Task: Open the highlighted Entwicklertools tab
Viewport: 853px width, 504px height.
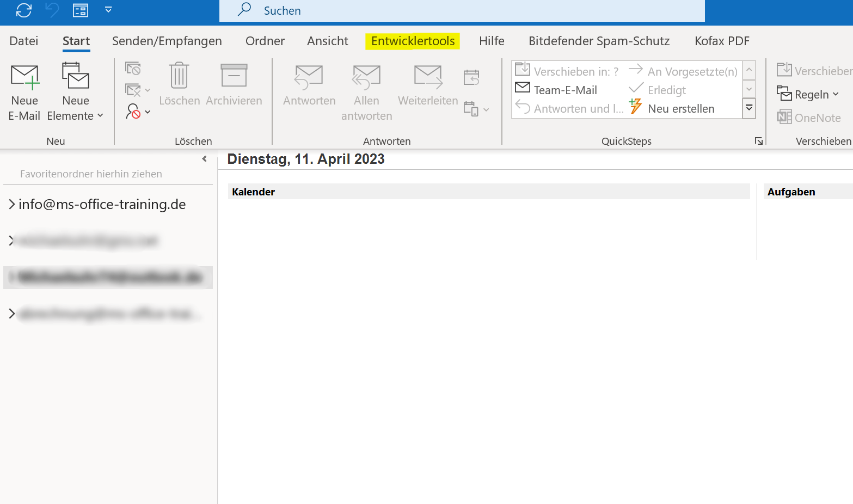Action: [x=413, y=41]
